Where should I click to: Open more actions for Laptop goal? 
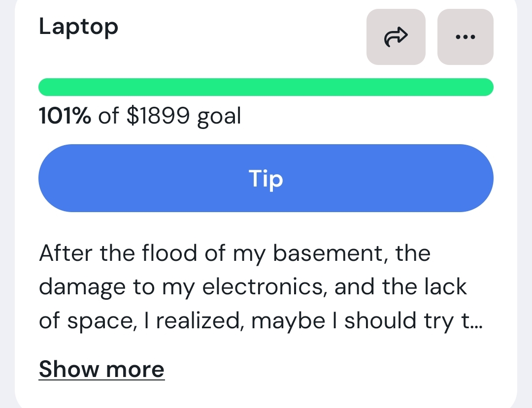tap(465, 37)
